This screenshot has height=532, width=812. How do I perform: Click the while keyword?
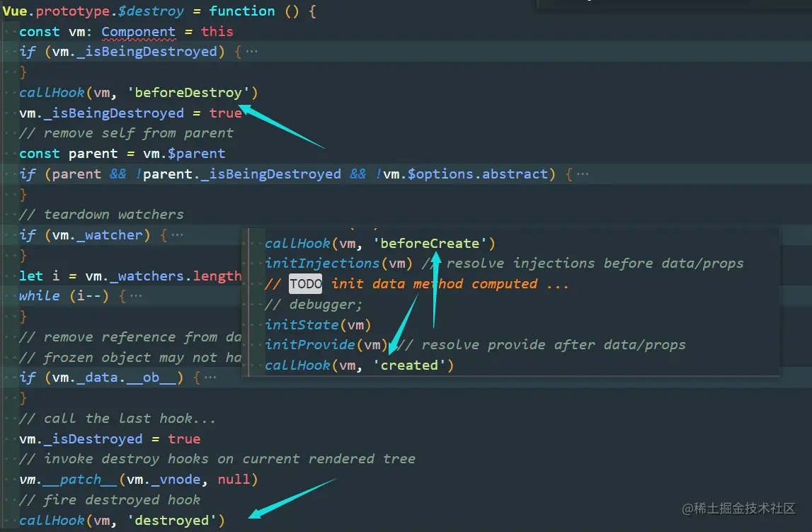click(40, 296)
